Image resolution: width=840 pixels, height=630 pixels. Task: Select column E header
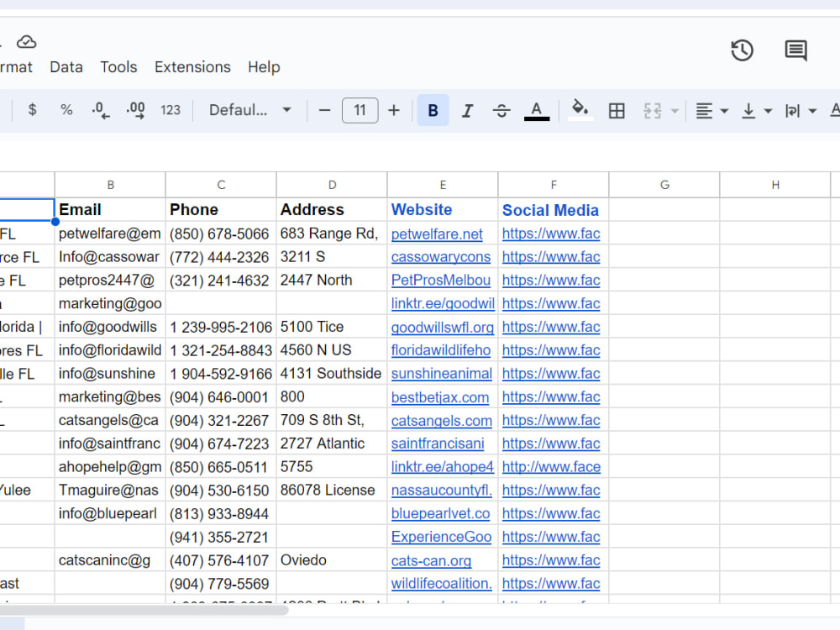pos(443,185)
